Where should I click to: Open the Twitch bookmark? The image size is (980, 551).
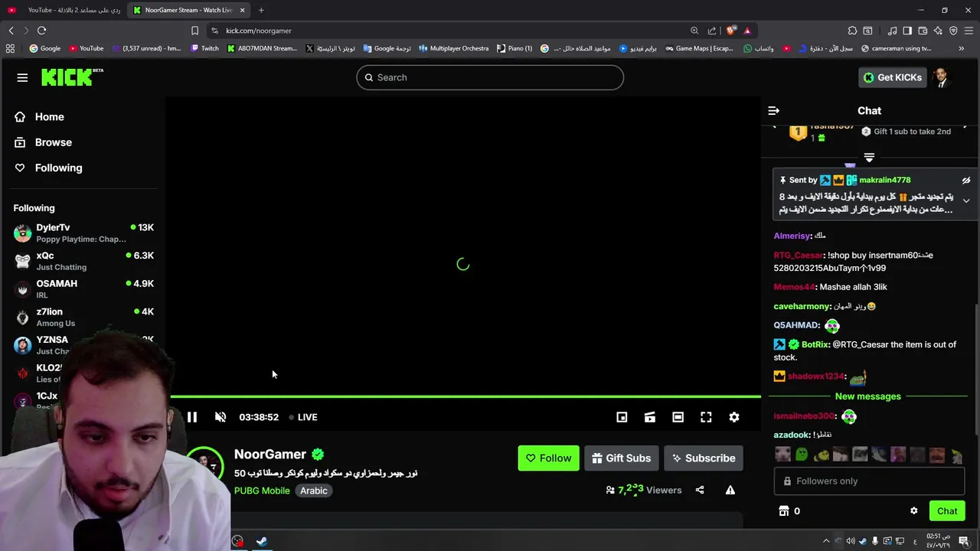pos(204,48)
